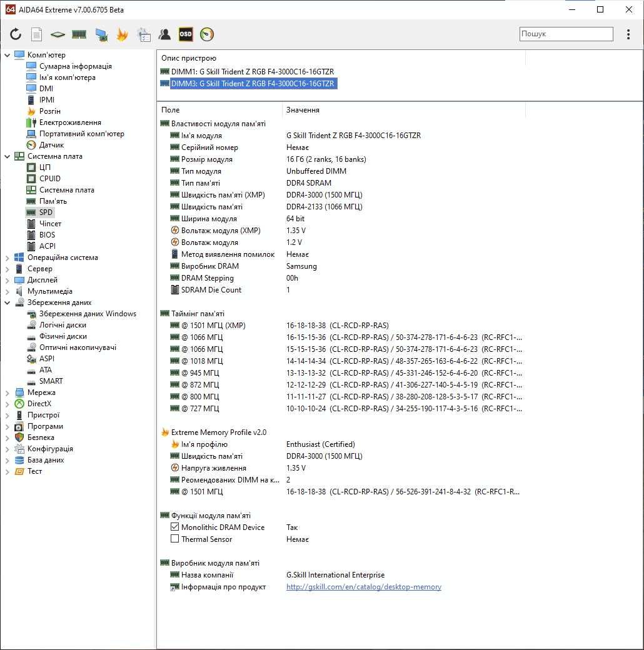Open the ACPI tree item
This screenshot has width=644, height=650.
click(x=48, y=246)
